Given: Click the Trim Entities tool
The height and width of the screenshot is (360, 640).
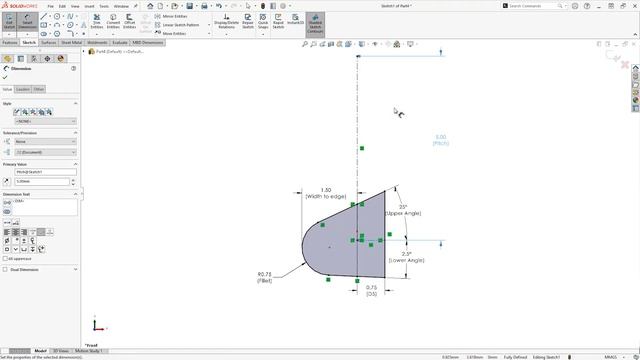Looking at the screenshot, I should [97, 21].
